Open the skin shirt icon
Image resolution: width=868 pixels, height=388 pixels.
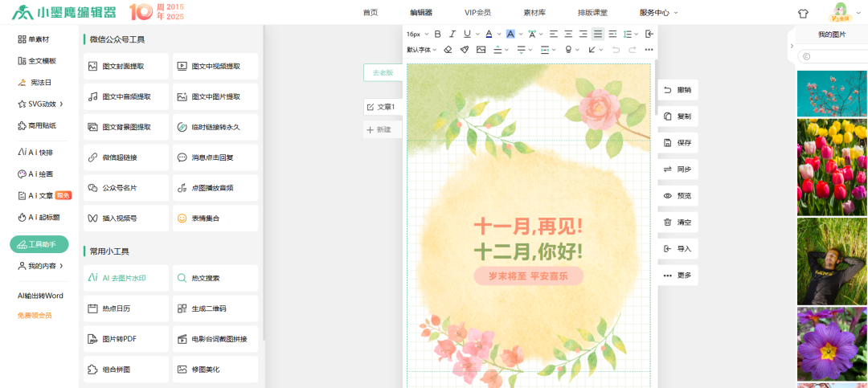tap(803, 14)
